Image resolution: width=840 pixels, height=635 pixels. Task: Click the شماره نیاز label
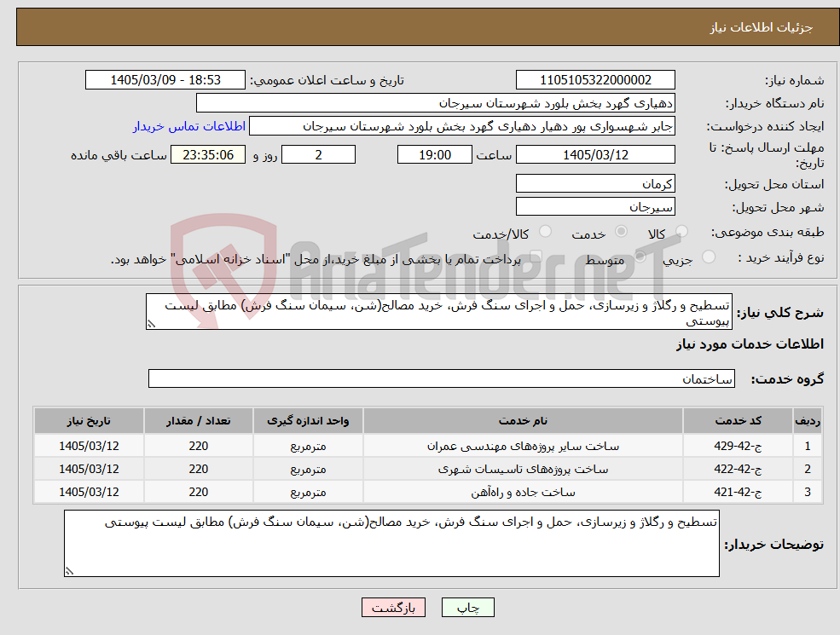click(795, 80)
